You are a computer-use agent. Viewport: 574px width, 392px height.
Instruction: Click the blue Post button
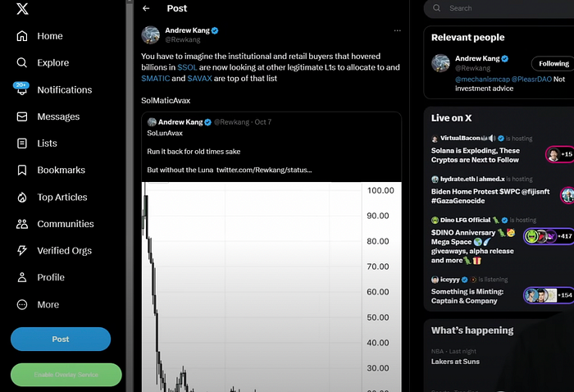click(61, 339)
